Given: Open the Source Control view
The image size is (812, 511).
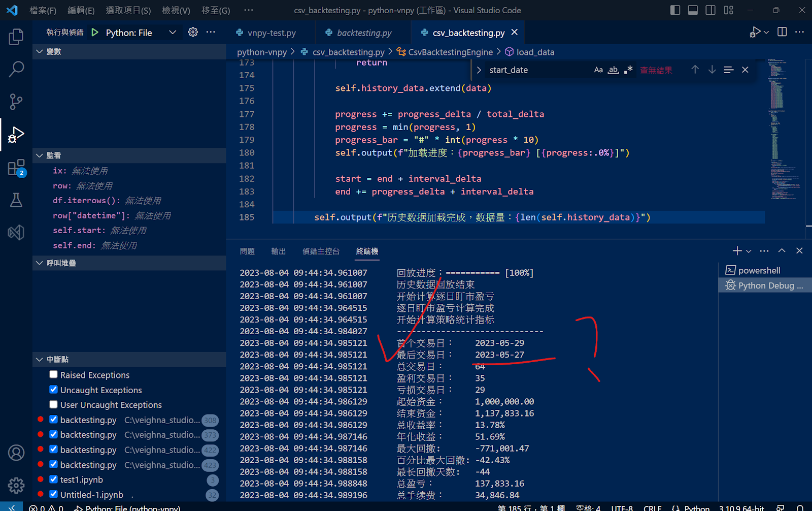Looking at the screenshot, I should 16,102.
